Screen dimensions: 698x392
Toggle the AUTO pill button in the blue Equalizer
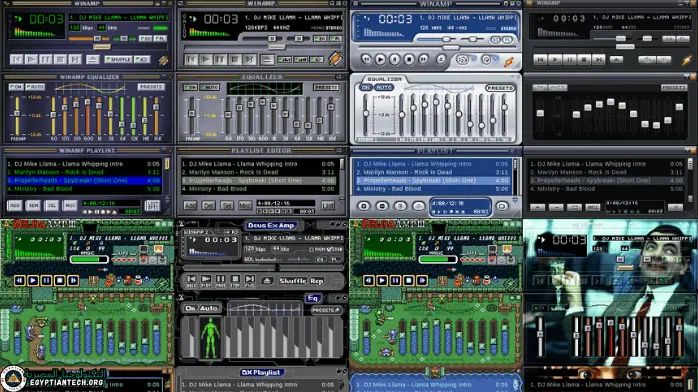tap(384, 88)
